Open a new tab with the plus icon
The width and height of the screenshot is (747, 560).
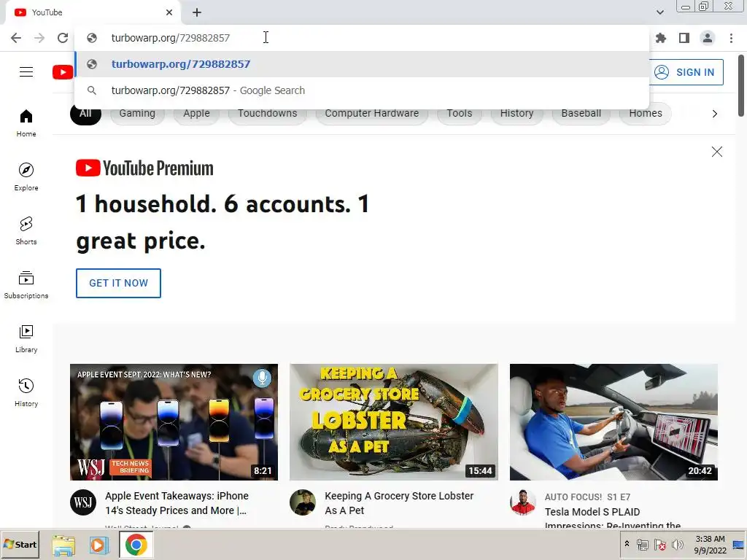pos(197,12)
